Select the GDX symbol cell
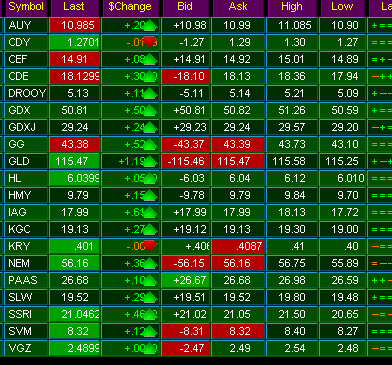This screenshot has width=392, height=365. 26,110
